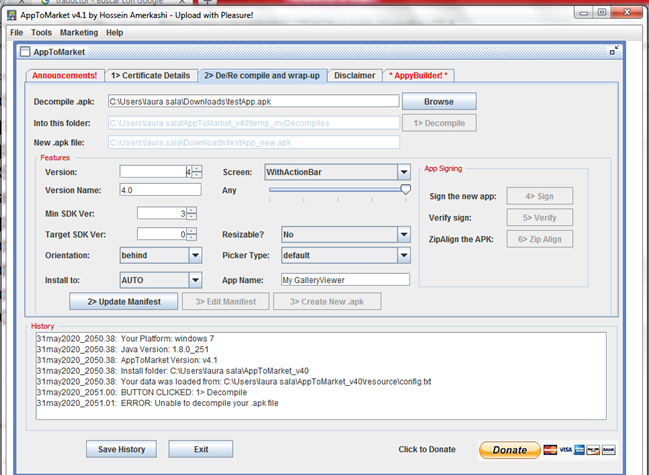Restore the inner AppToMarket panel size
This screenshot has width=649, height=475.
click(x=614, y=50)
